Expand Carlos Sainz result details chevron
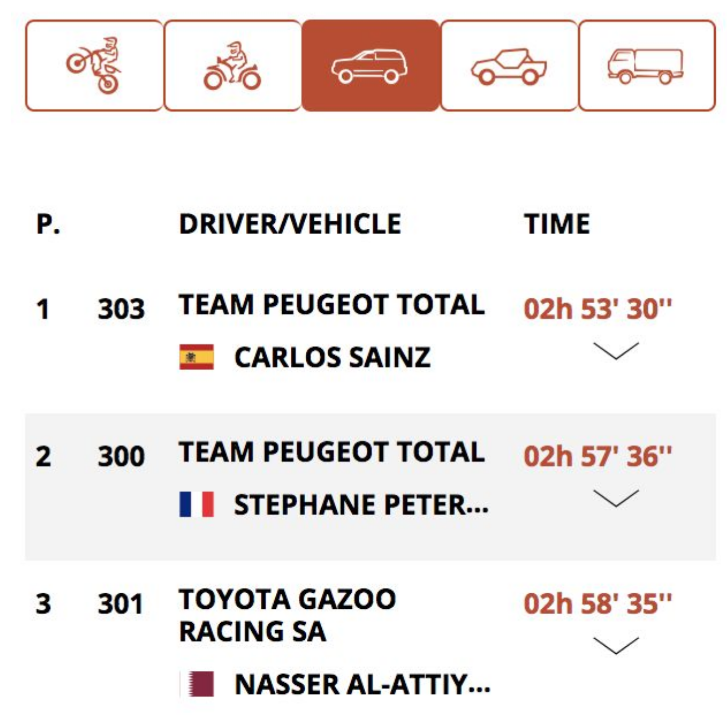The width and height of the screenshot is (727, 728). tap(616, 351)
